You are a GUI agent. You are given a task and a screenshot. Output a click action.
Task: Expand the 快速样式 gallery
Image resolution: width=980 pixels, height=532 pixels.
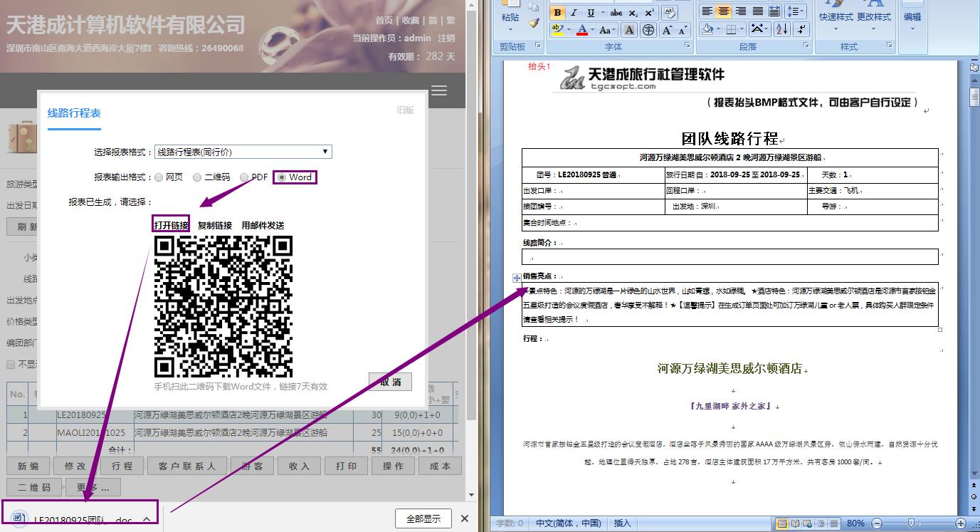[836, 30]
